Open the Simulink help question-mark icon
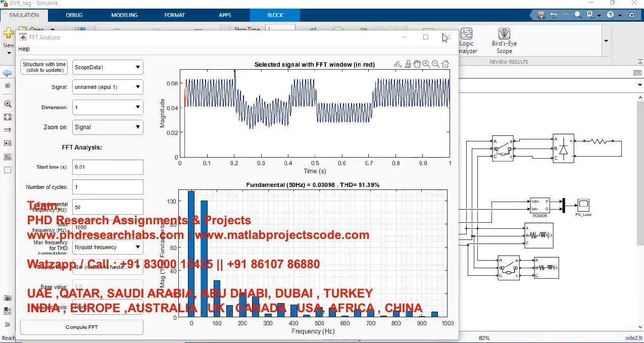Screen dimensions: 644x343 click(x=611, y=15)
